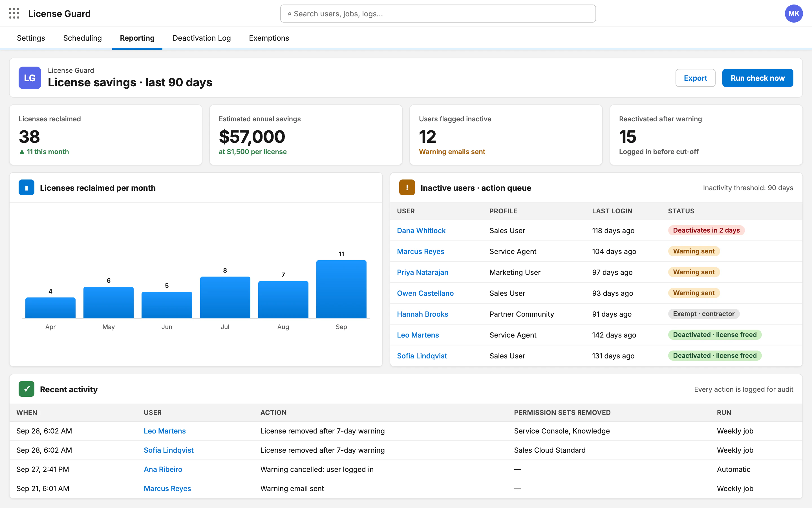Open Marcus Reyes in Recent activity

[x=167, y=488]
